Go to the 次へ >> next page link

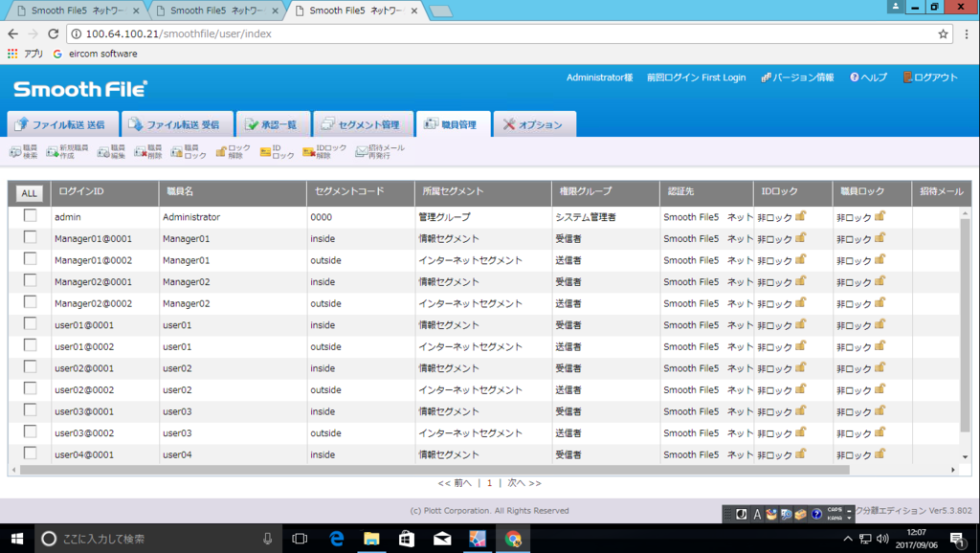coord(524,483)
